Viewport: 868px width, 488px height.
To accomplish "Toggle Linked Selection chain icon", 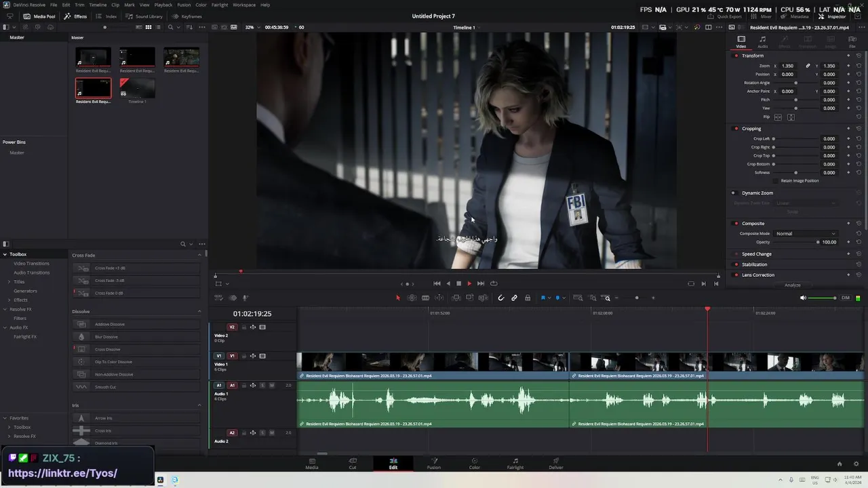I will (515, 298).
